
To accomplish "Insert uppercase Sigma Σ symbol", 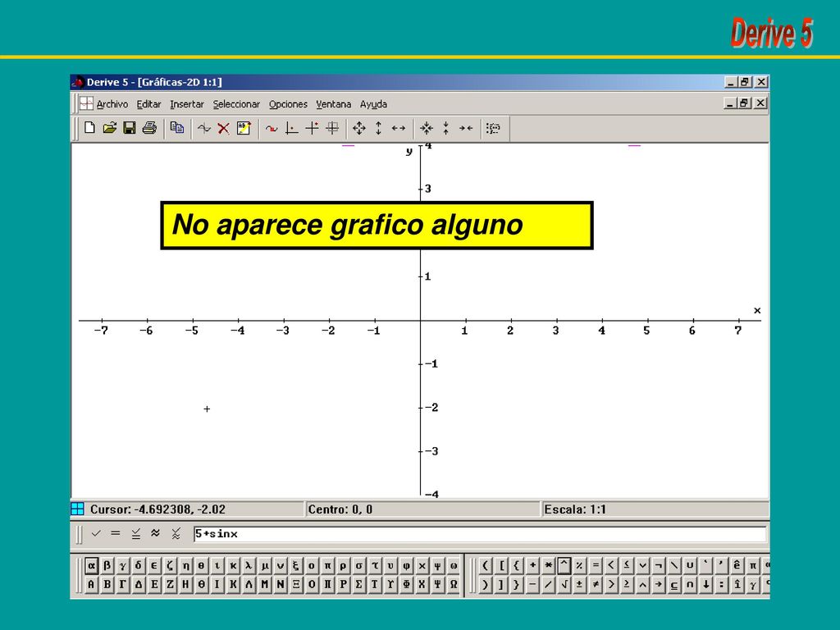I will (359, 584).
